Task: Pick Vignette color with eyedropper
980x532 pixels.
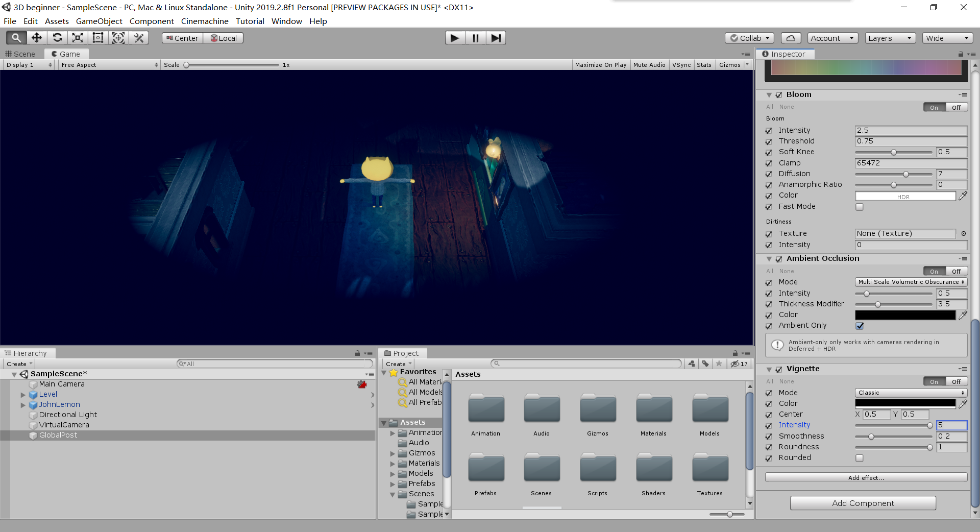Action: click(x=963, y=404)
